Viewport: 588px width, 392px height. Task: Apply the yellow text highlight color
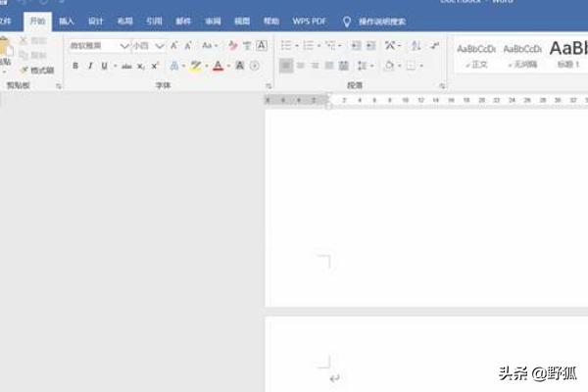point(196,66)
